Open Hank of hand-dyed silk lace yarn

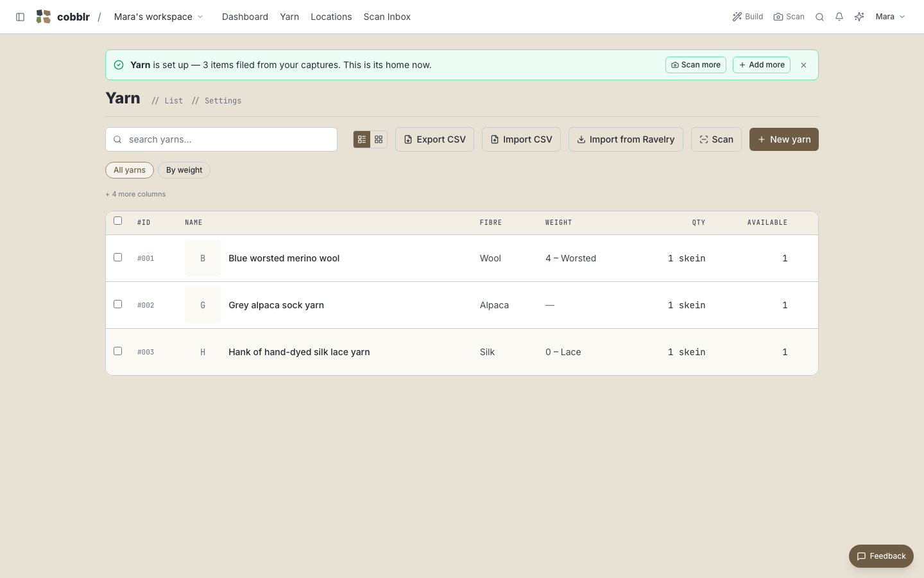(x=299, y=352)
